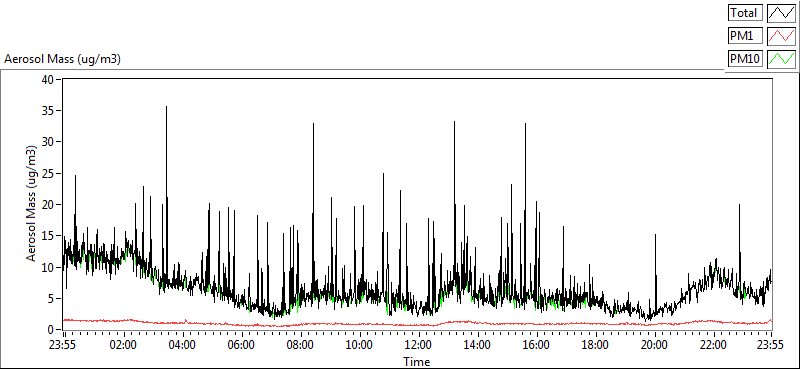The height and width of the screenshot is (369, 800).
Task: Click the Total plot legend line icon
Action: click(782, 12)
